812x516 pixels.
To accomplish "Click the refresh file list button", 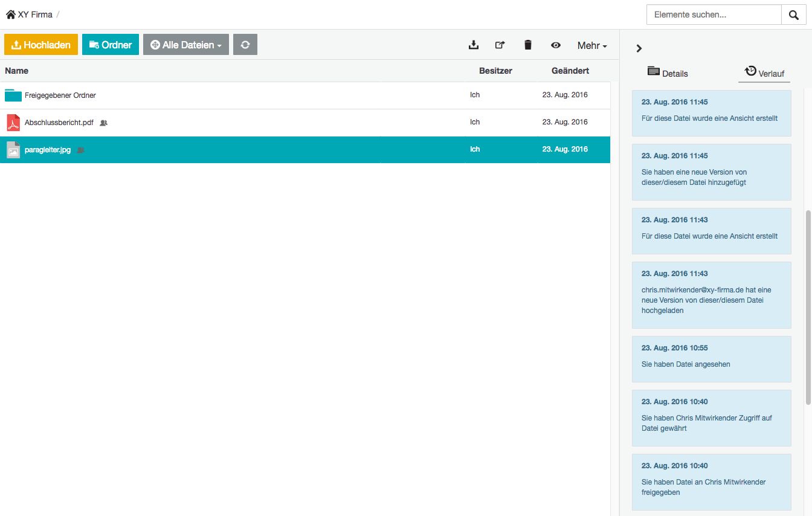I will [x=245, y=45].
